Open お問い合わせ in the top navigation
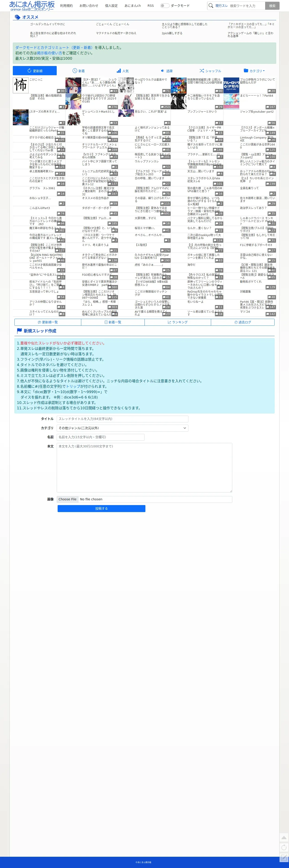 (89, 6)
